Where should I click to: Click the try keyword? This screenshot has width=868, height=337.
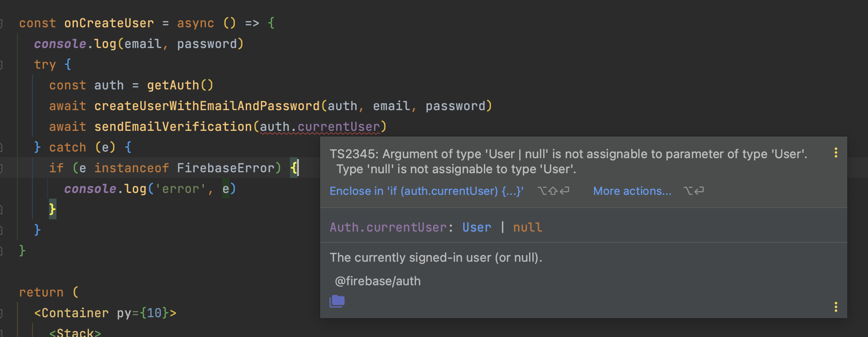(x=45, y=64)
